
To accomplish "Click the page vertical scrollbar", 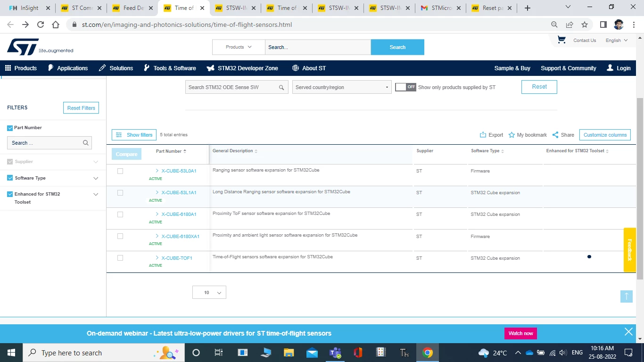I will click(x=640, y=189).
